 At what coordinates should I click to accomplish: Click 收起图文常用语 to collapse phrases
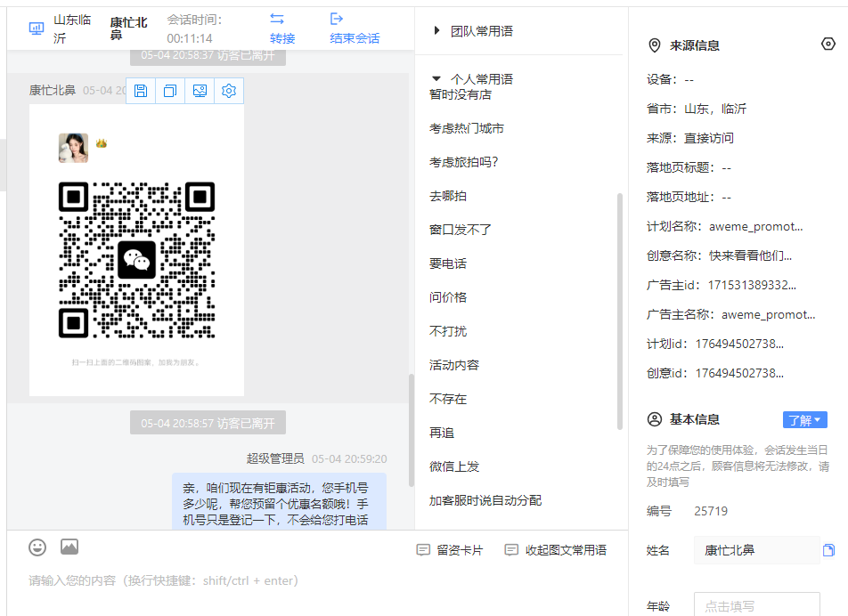(566, 550)
